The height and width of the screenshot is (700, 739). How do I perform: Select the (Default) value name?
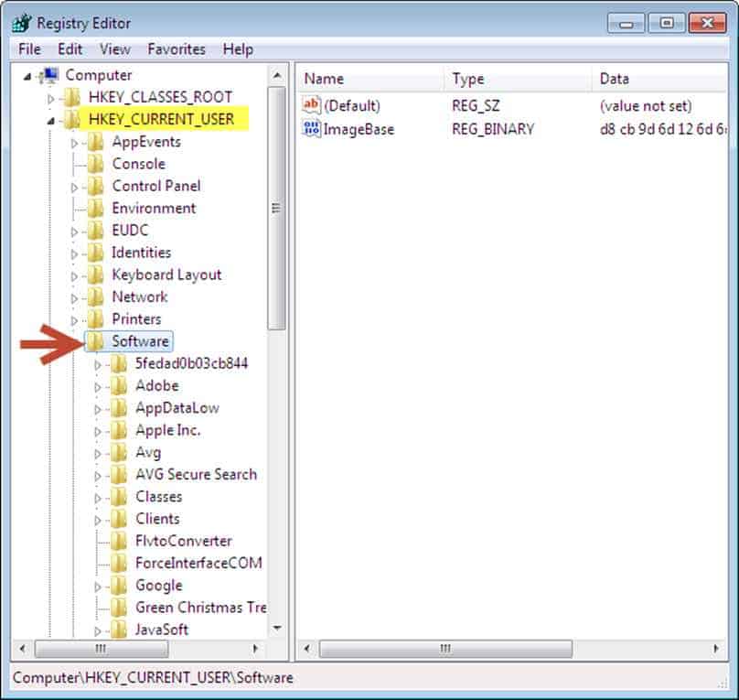(x=351, y=106)
